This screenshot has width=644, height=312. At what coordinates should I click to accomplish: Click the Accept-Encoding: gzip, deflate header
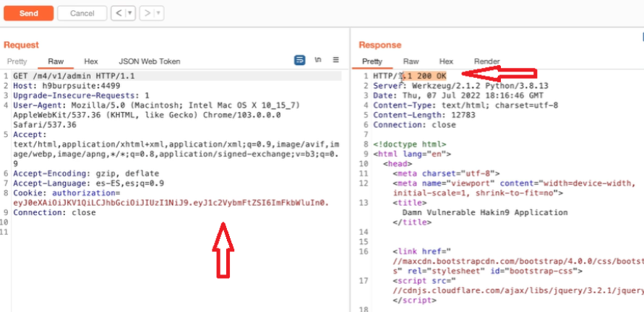tap(86, 173)
